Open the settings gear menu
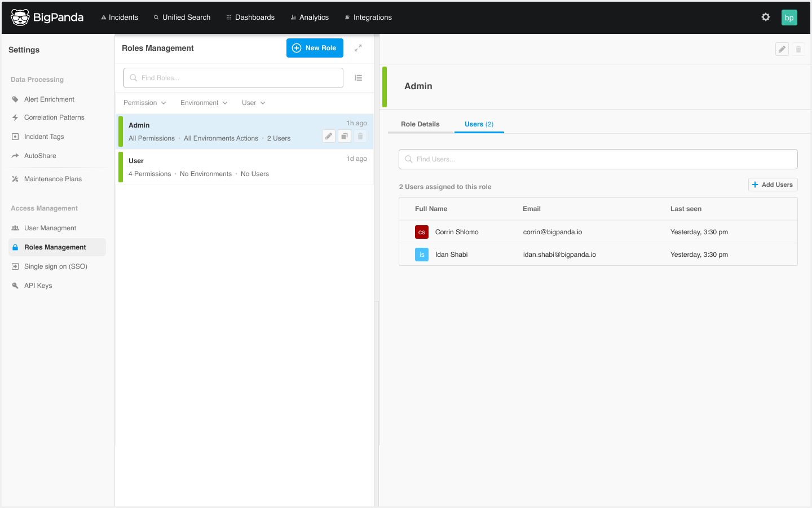812x508 pixels. tap(765, 17)
